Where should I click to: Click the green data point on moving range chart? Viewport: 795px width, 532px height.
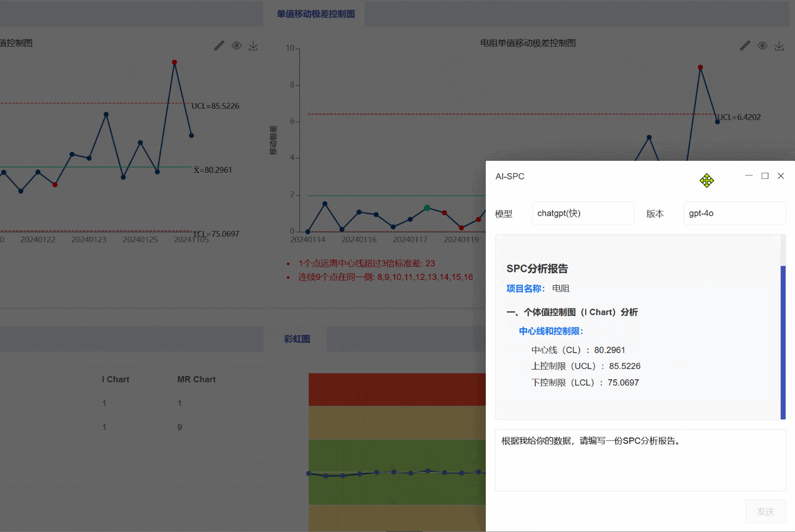(x=427, y=208)
